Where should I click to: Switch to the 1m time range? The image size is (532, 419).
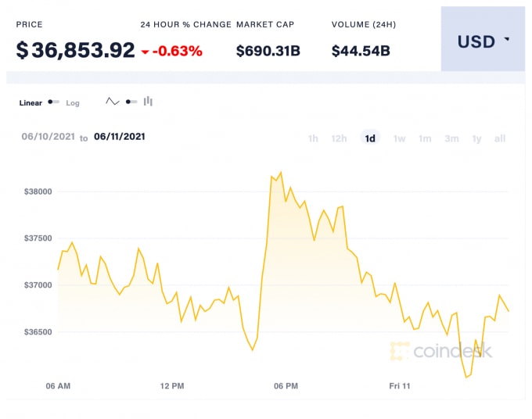click(425, 138)
